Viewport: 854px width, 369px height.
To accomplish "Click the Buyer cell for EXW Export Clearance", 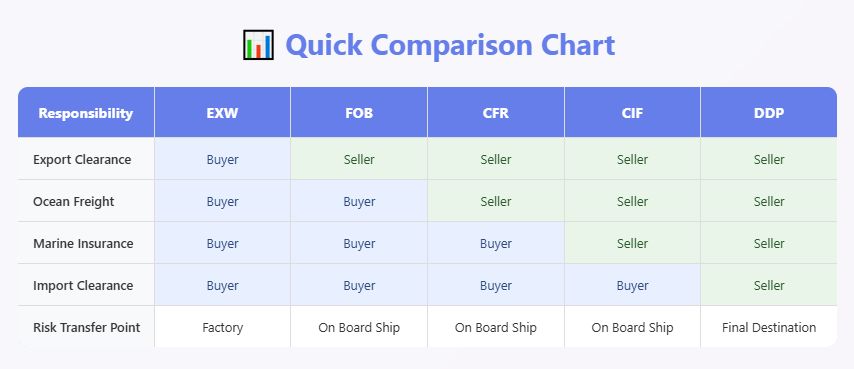I will coord(222,159).
